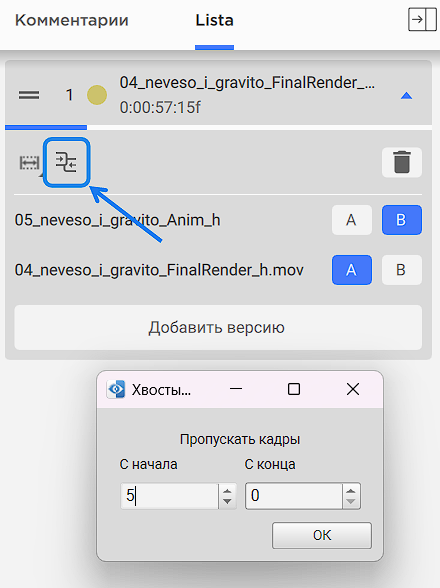Click the yellow status color circle
The width and height of the screenshot is (440, 588).
point(97,95)
